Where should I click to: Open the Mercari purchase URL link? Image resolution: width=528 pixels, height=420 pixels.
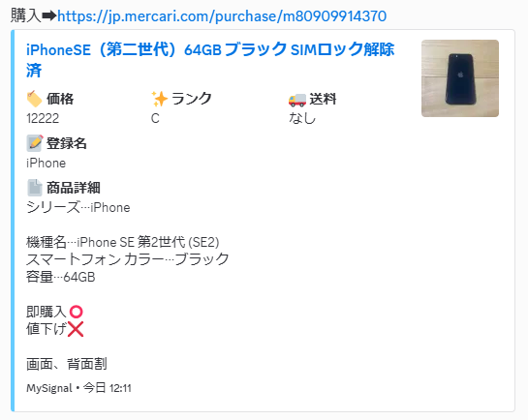(222, 16)
